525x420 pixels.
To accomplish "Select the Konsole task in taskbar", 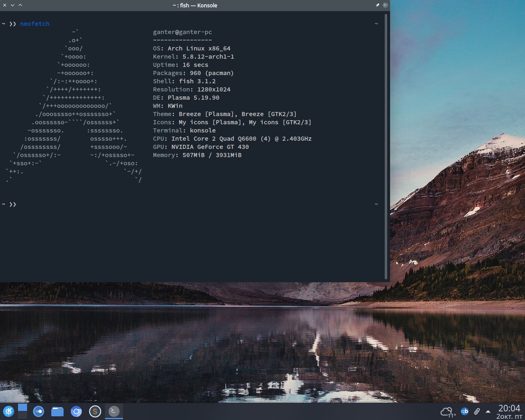I will coord(114,411).
